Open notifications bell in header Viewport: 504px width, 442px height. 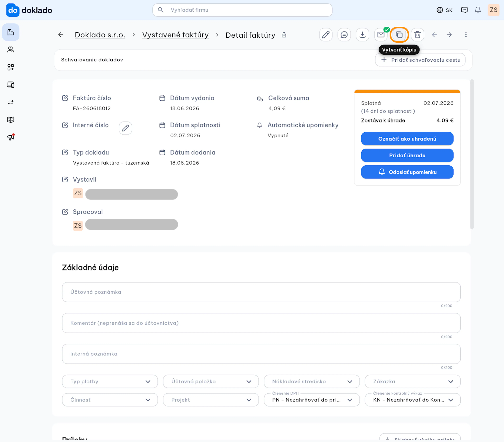point(478,10)
